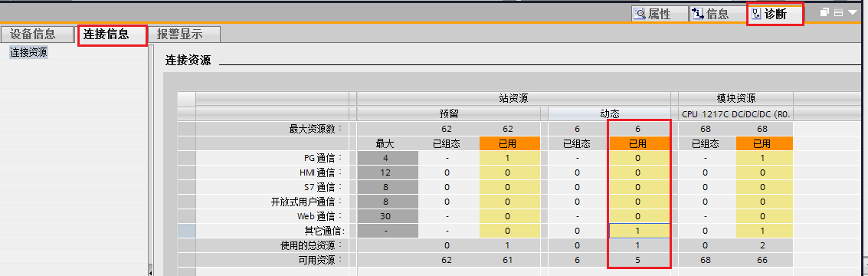The height and width of the screenshot is (276, 868).
Task: Select 连接资源 in the left navigation
Action: click(28, 53)
